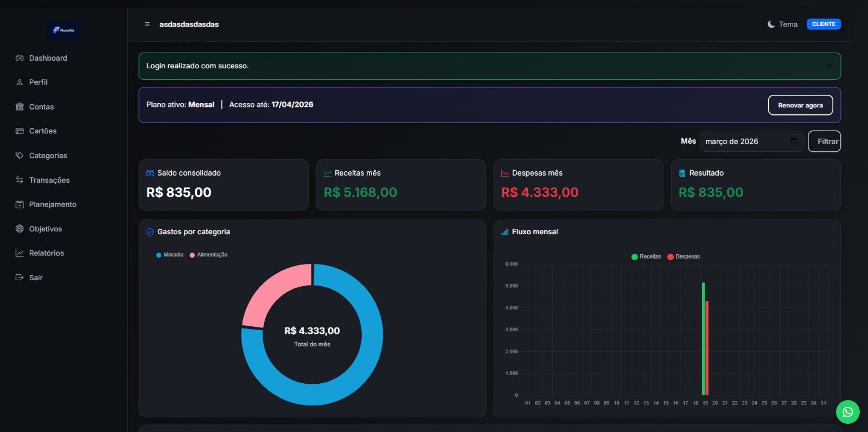Click the Fluxo mensal bar chart icon
This screenshot has height=432, width=868.
tap(505, 232)
